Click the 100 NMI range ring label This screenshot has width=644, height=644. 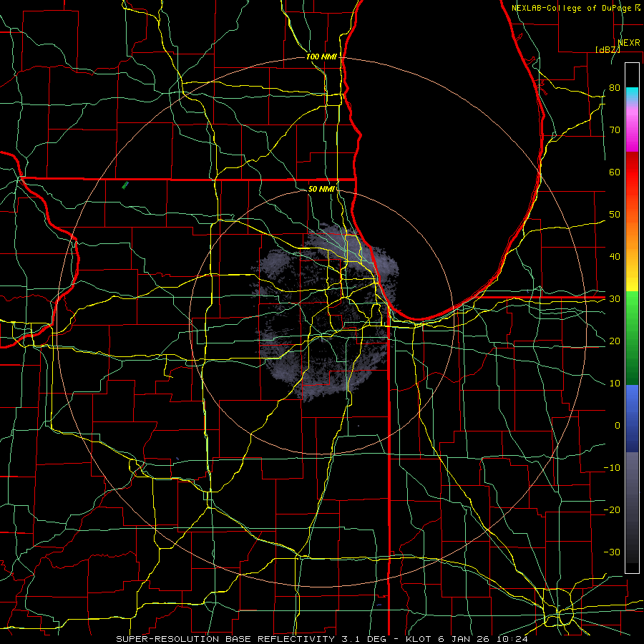[321, 57]
